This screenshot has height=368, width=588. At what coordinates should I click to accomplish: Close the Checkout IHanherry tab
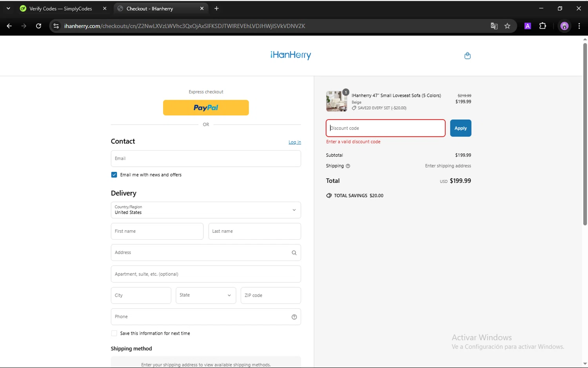202,8
